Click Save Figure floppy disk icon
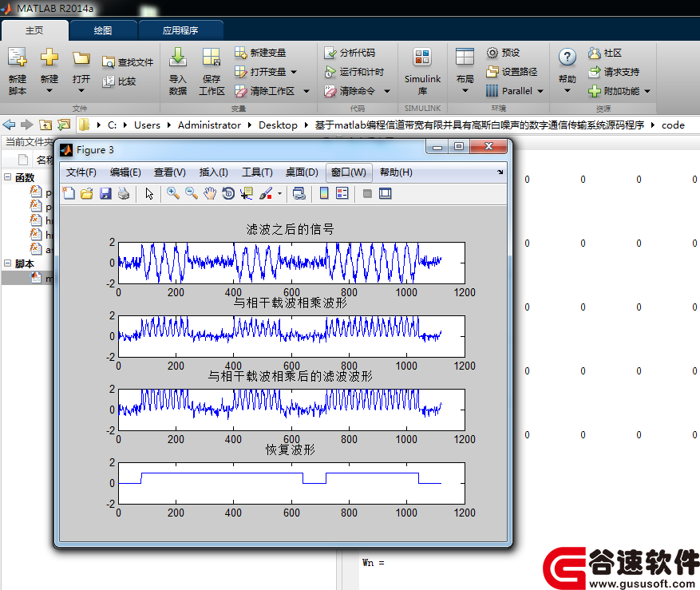This screenshot has height=590, width=700. click(x=105, y=193)
